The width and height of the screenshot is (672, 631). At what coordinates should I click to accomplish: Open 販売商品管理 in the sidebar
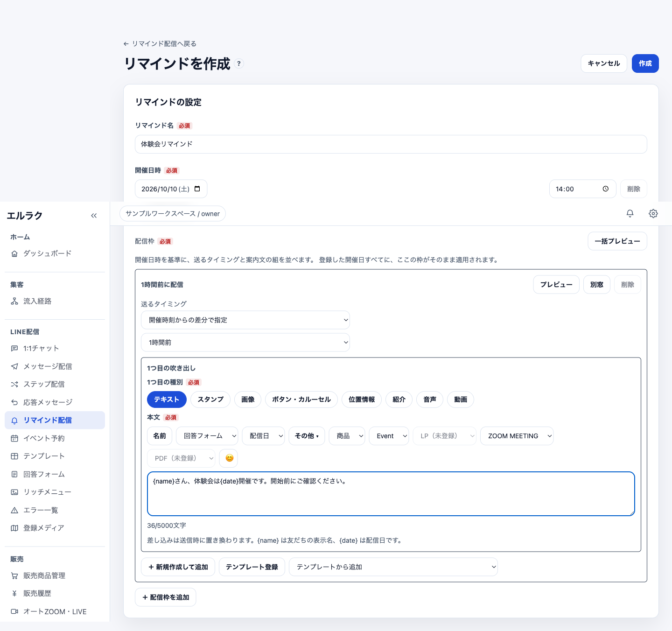pyautogui.click(x=55, y=575)
